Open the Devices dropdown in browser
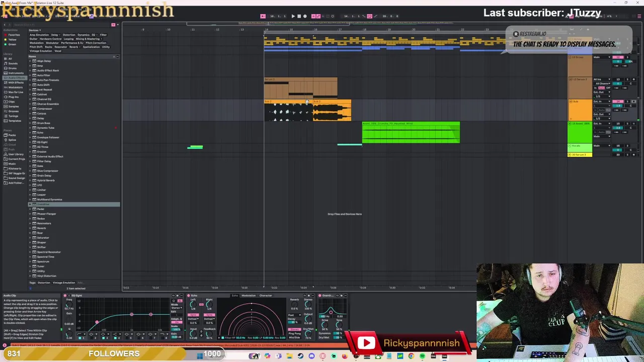The width and height of the screenshot is (644, 362). click(35, 30)
